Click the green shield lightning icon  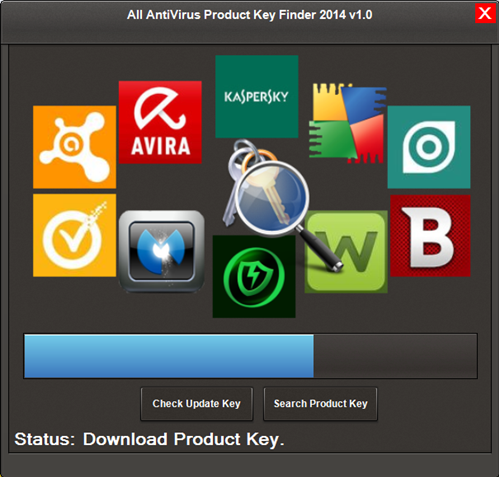tap(254, 277)
